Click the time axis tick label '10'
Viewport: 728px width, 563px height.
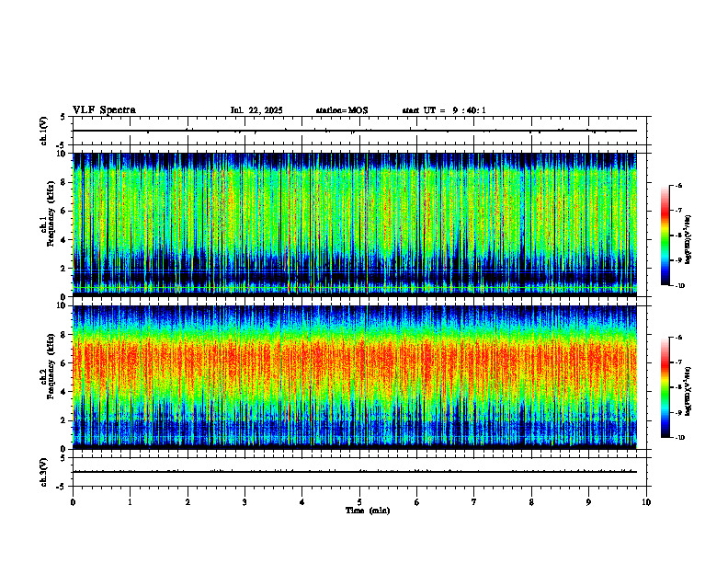646,502
